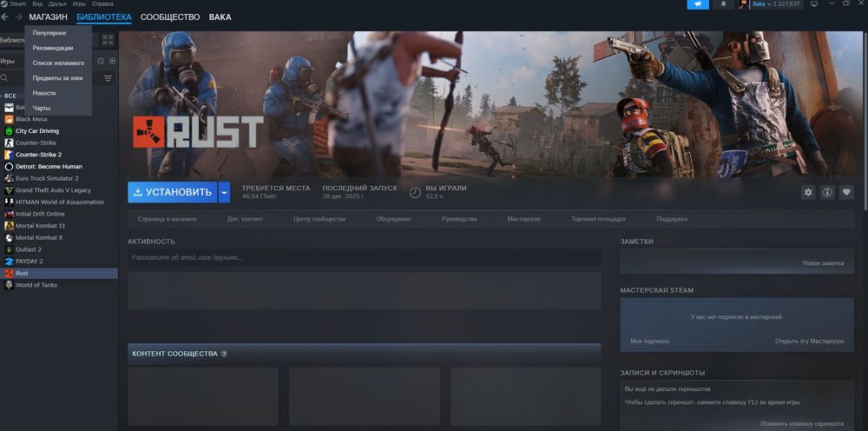Open advanced filters icon in sidebar
Screen dimensions: 868x431
coord(108,78)
